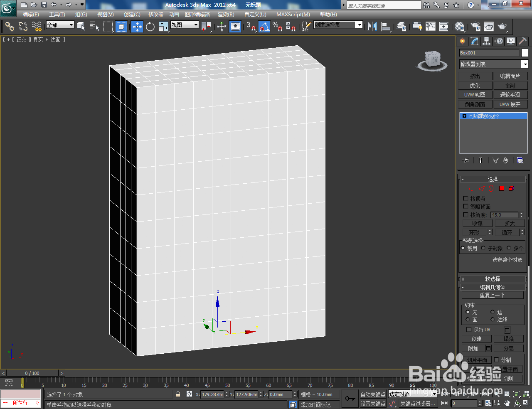Click the 扩大 selection button
Image resolution: width=532 pixels, height=409 pixels.
(510, 223)
